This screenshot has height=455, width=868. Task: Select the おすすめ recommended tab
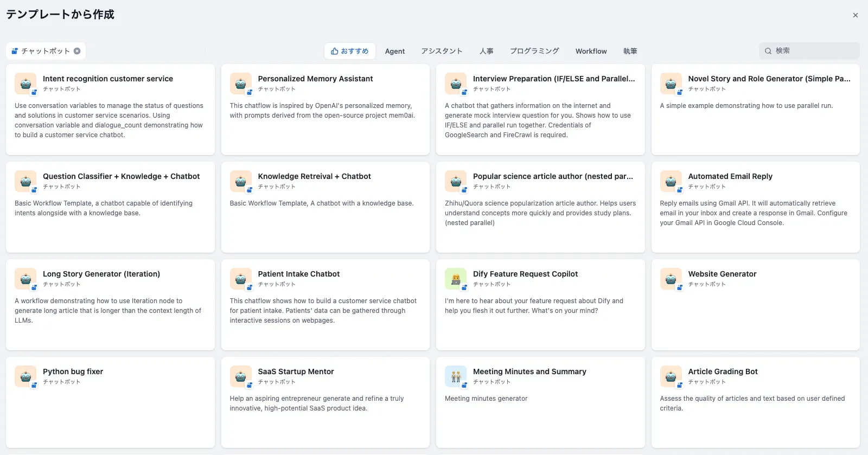pos(350,51)
